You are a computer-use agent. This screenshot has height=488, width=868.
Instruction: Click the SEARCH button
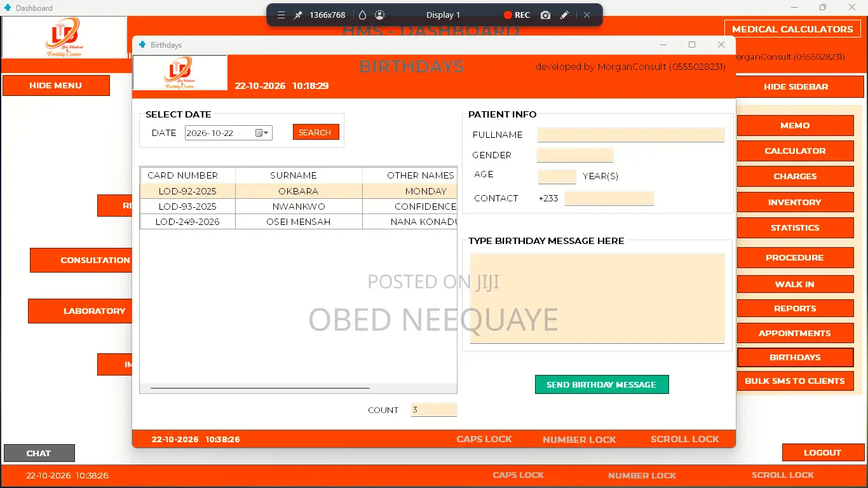(316, 132)
